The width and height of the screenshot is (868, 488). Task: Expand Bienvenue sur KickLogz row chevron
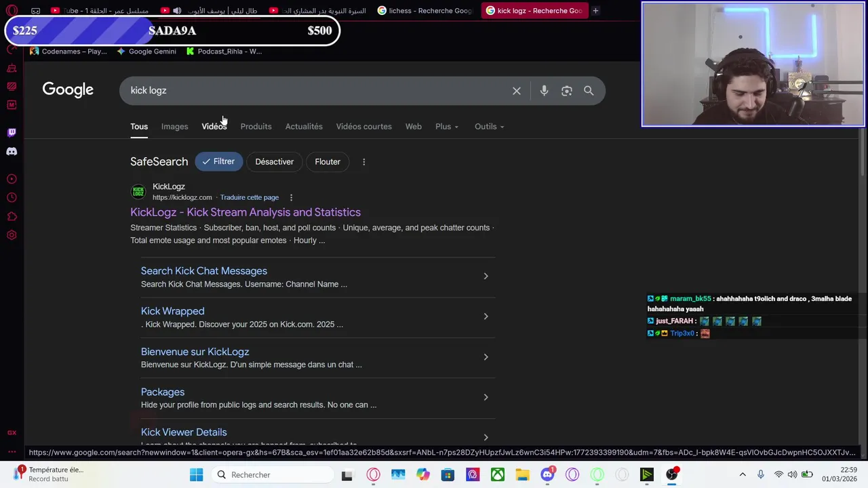tap(486, 357)
